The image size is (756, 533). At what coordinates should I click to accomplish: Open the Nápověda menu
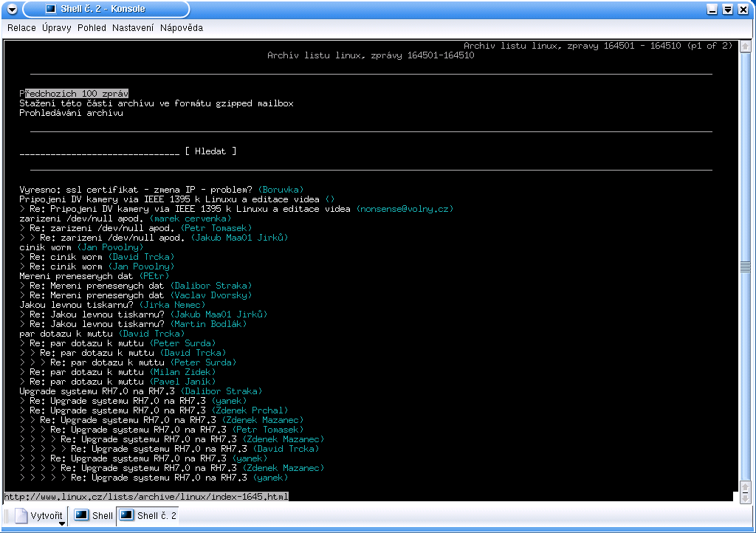(182, 28)
